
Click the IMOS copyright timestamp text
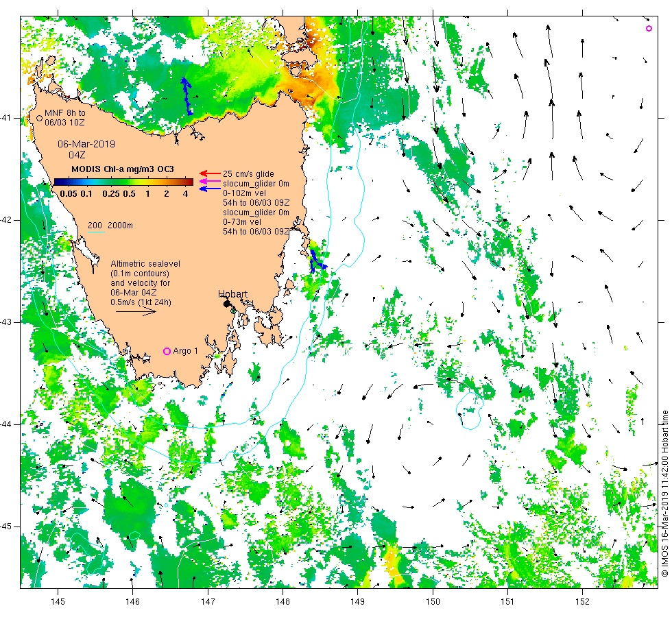coord(664,494)
